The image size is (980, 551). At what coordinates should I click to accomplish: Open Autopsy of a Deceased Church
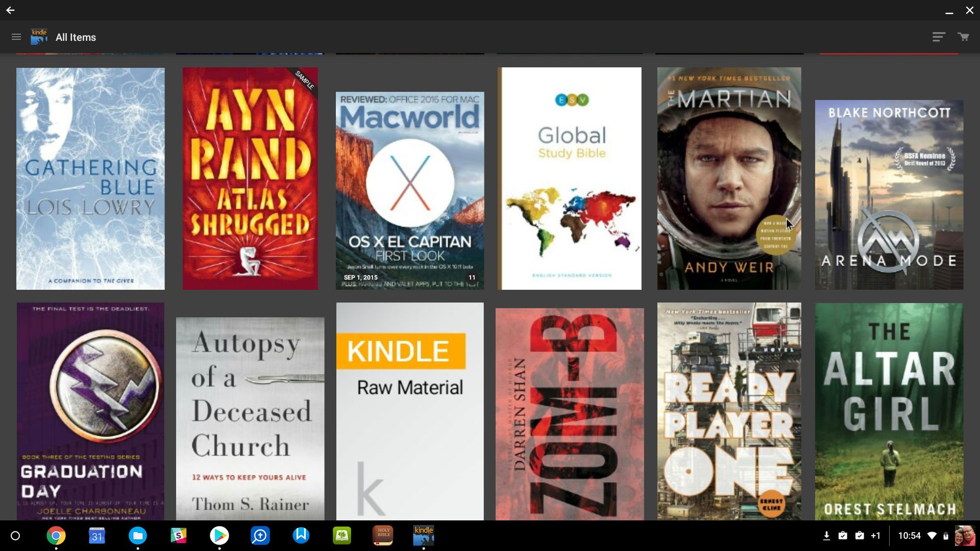point(250,419)
